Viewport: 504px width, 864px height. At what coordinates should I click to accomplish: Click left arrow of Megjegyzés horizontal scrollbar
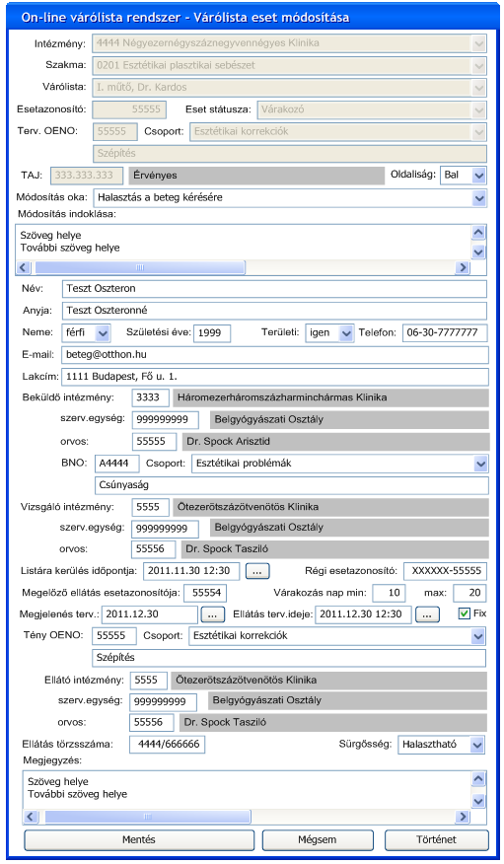point(31,817)
